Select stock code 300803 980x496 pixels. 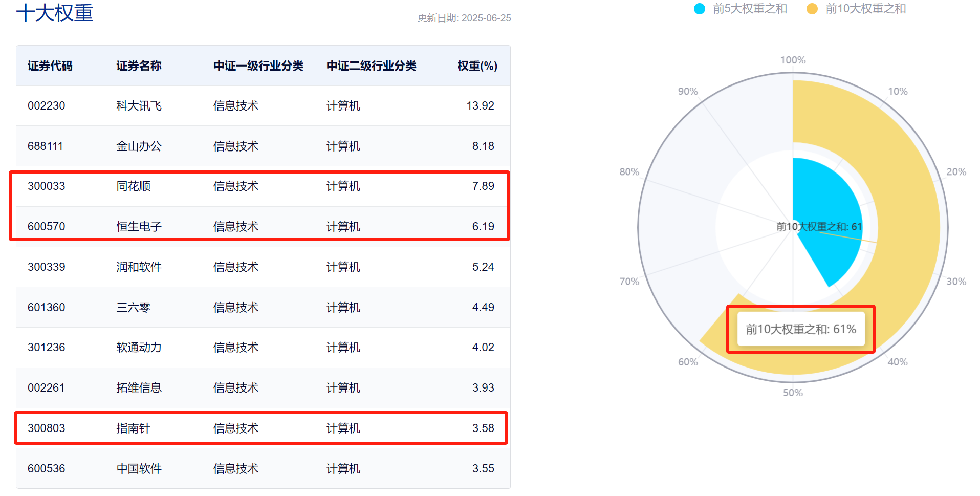click(x=47, y=428)
